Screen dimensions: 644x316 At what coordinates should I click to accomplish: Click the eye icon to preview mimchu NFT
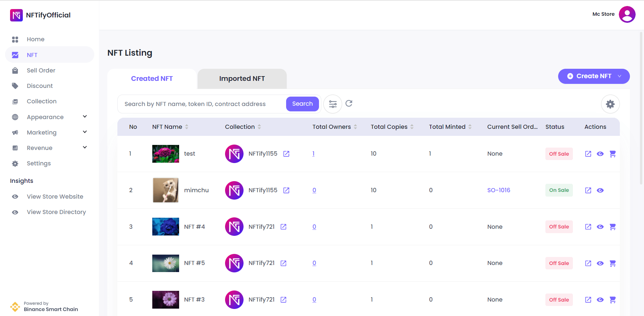click(600, 190)
